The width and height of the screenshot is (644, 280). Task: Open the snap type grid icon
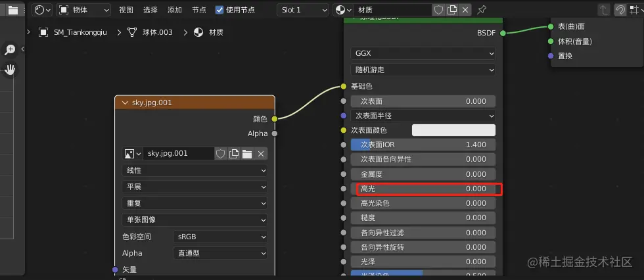click(635, 10)
